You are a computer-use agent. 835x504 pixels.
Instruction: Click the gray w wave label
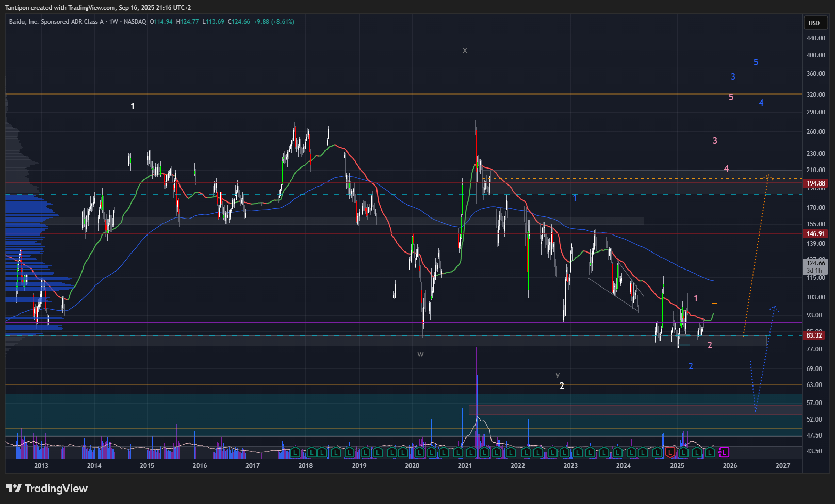pos(420,354)
